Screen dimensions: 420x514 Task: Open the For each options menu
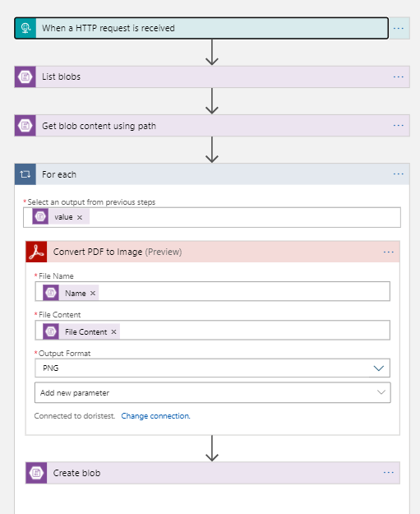tap(399, 174)
